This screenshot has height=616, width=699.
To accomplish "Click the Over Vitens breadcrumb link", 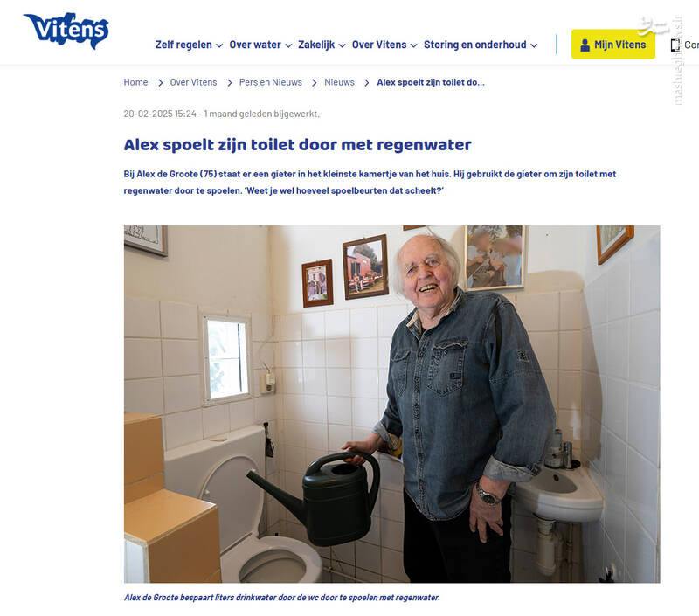I will [x=193, y=82].
